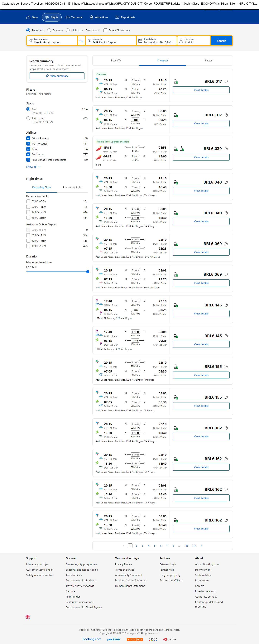Open the Travellers 1 adult selector
Screen dimensions: 259x644
[x=194, y=41]
